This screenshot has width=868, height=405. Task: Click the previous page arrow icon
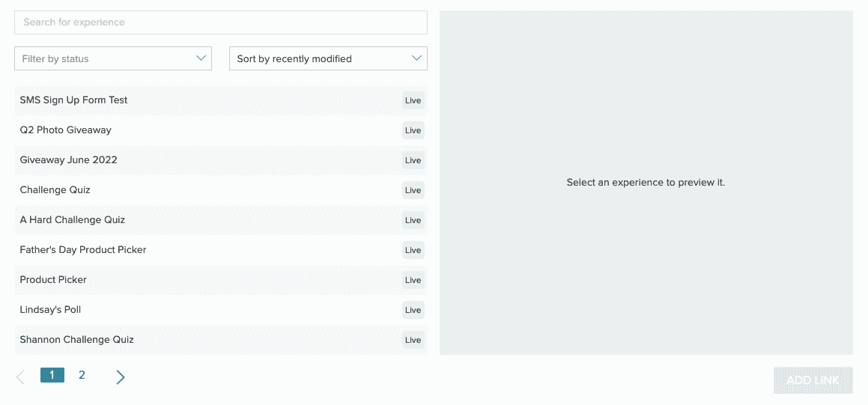[x=20, y=377]
